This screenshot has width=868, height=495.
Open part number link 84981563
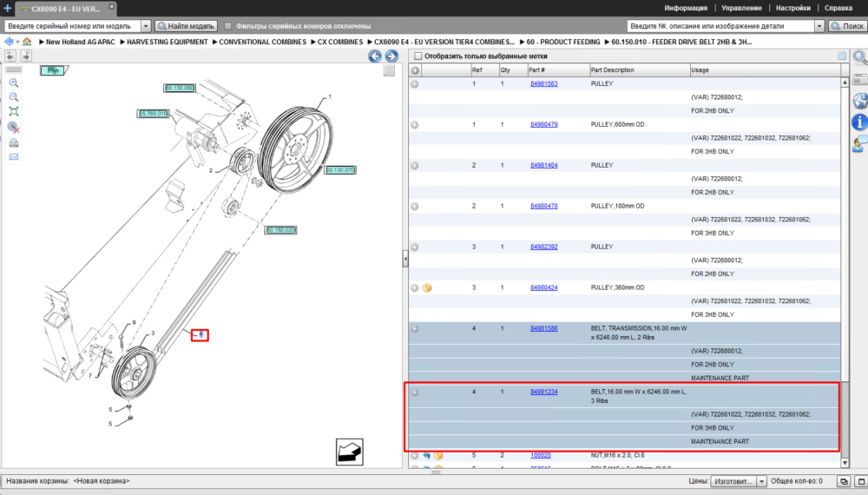point(543,84)
